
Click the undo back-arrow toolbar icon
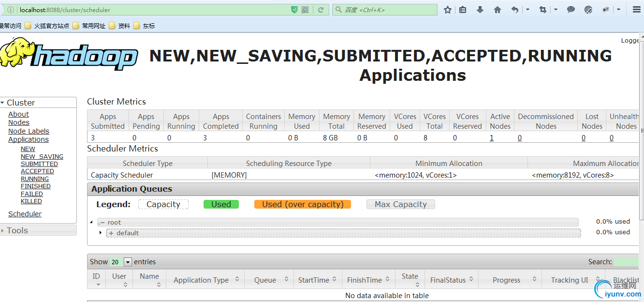pos(515,10)
